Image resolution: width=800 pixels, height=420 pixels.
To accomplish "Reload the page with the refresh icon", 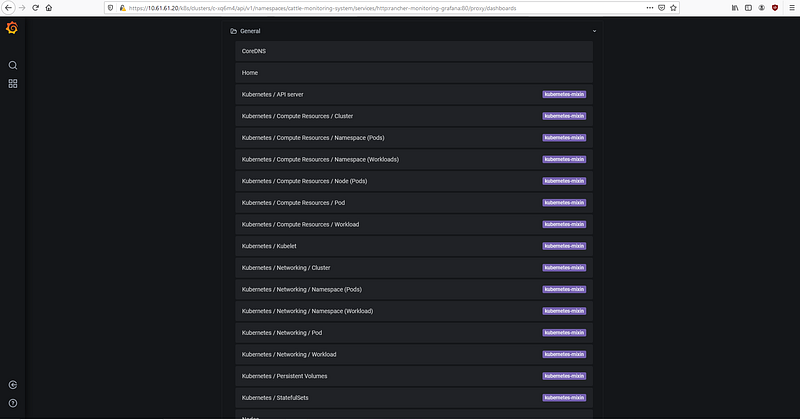I will pyautogui.click(x=35, y=8).
